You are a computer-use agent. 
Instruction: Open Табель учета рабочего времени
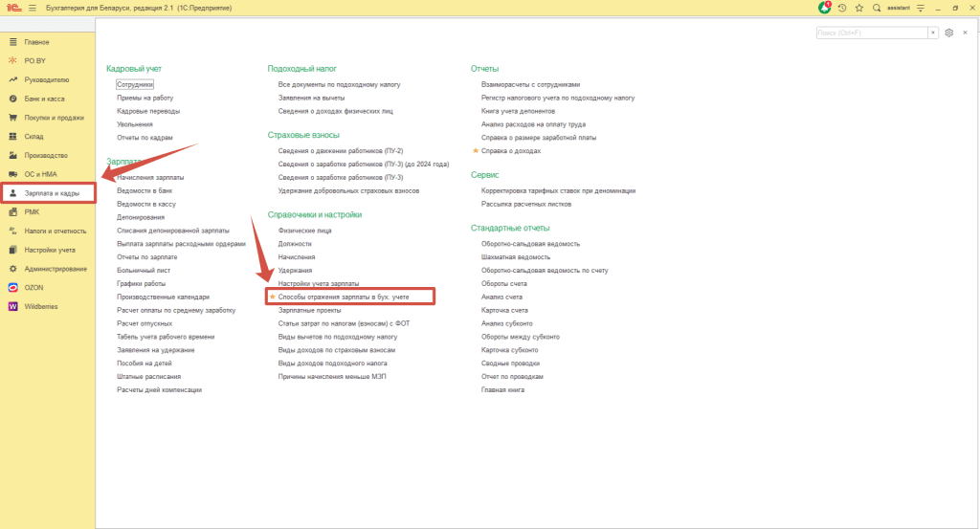point(166,337)
